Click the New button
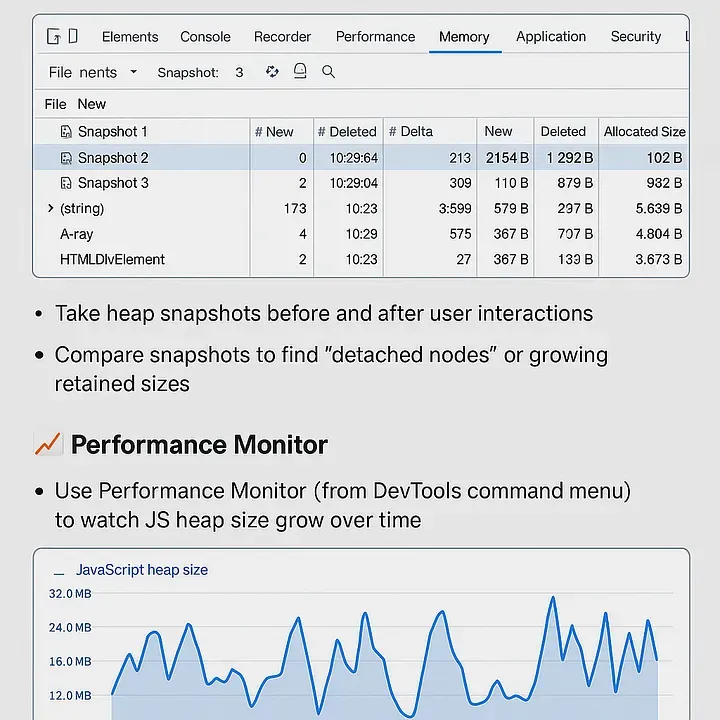The image size is (720, 720). point(91,104)
